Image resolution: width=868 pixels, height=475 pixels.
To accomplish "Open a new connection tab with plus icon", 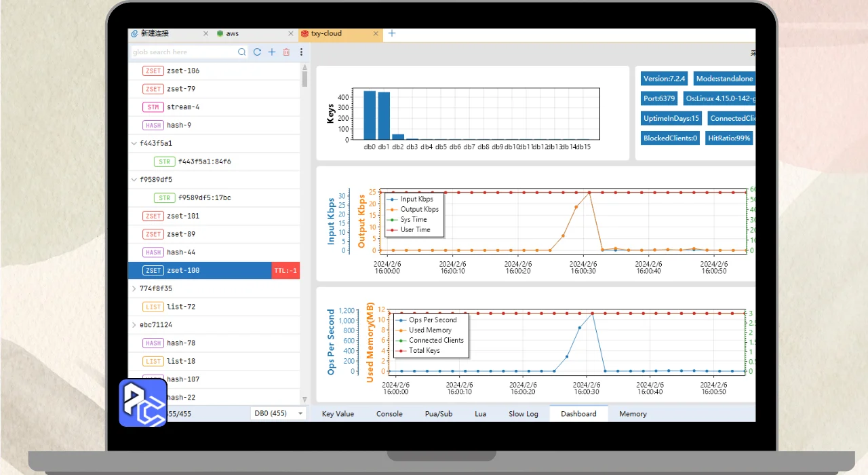I will pyautogui.click(x=392, y=33).
